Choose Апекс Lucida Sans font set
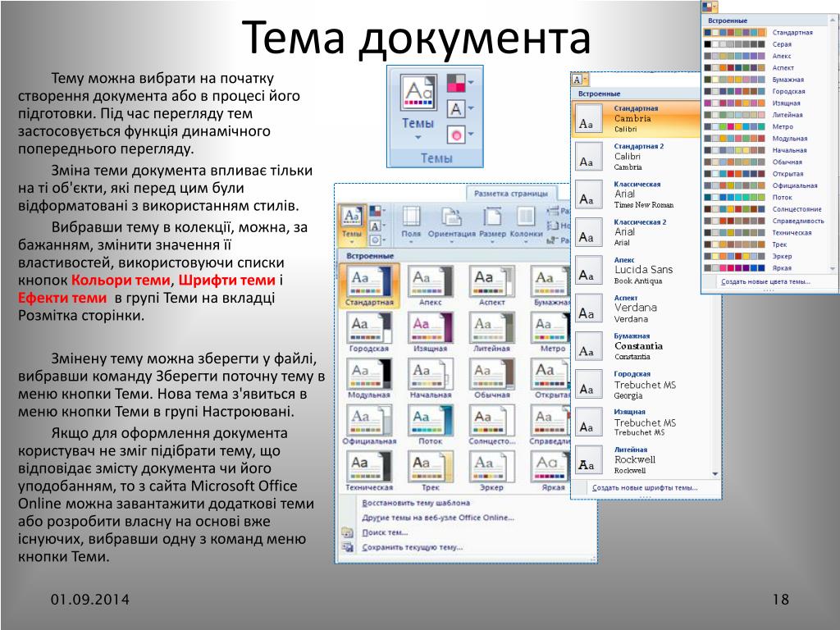This screenshot has height=630, width=840. 641,270
